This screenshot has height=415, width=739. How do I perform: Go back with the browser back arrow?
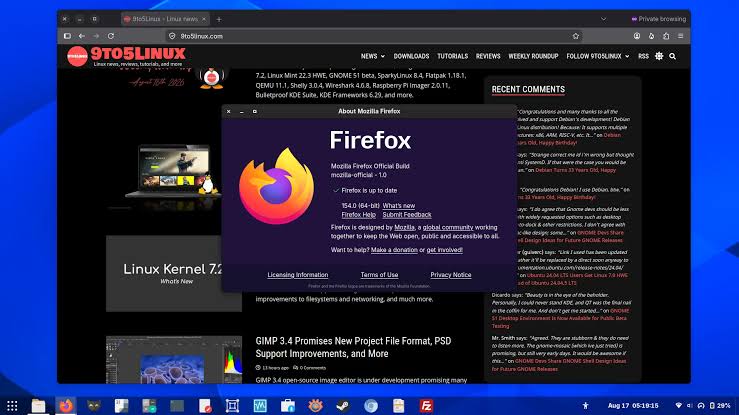point(82,36)
